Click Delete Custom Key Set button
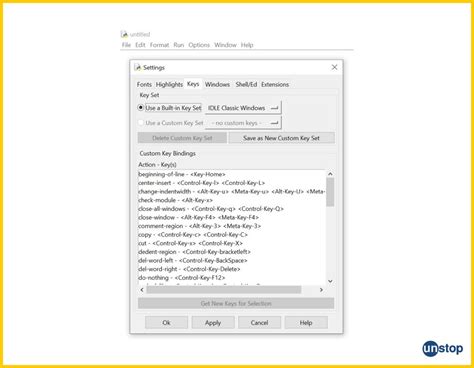The width and height of the screenshot is (474, 368). pyautogui.click(x=182, y=138)
